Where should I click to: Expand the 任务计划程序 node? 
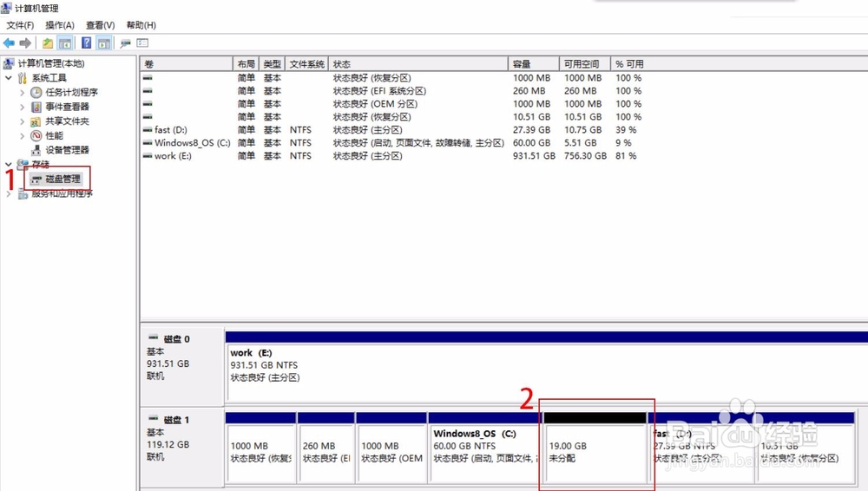pyautogui.click(x=23, y=93)
